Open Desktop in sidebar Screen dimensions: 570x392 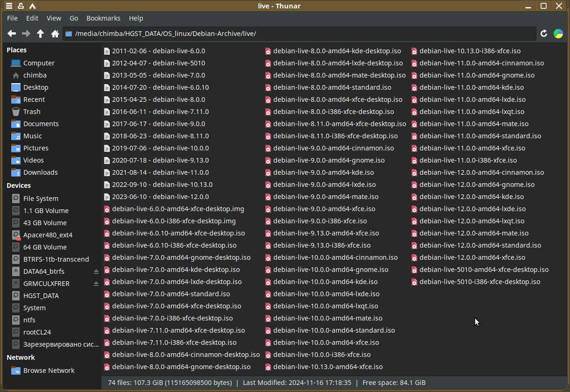[30, 87]
